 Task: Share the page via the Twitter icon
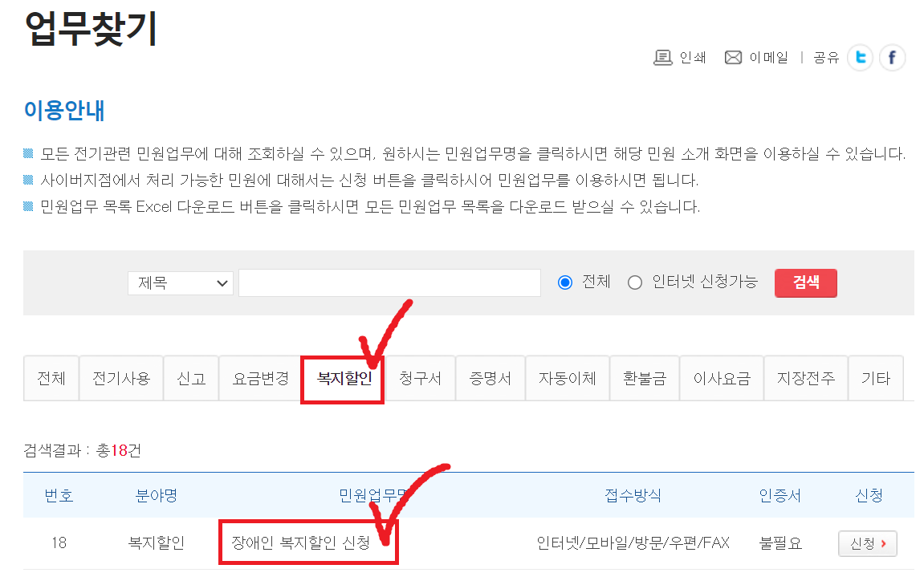tap(860, 57)
